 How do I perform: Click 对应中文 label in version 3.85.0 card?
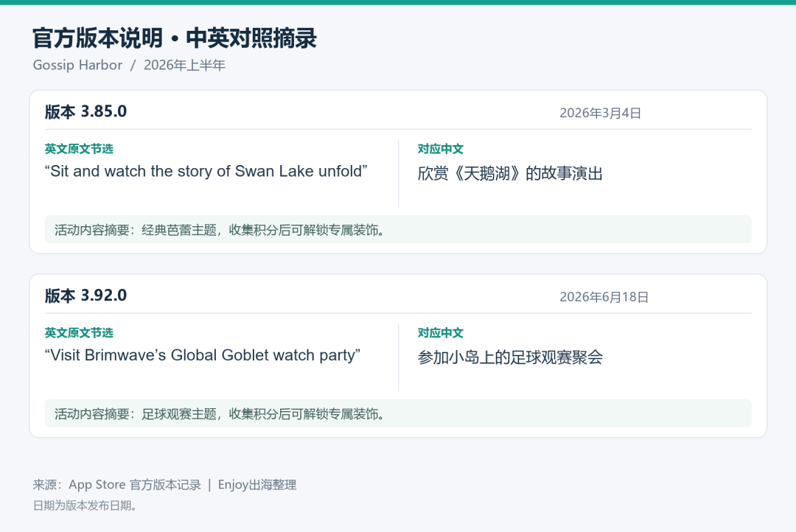(x=440, y=149)
